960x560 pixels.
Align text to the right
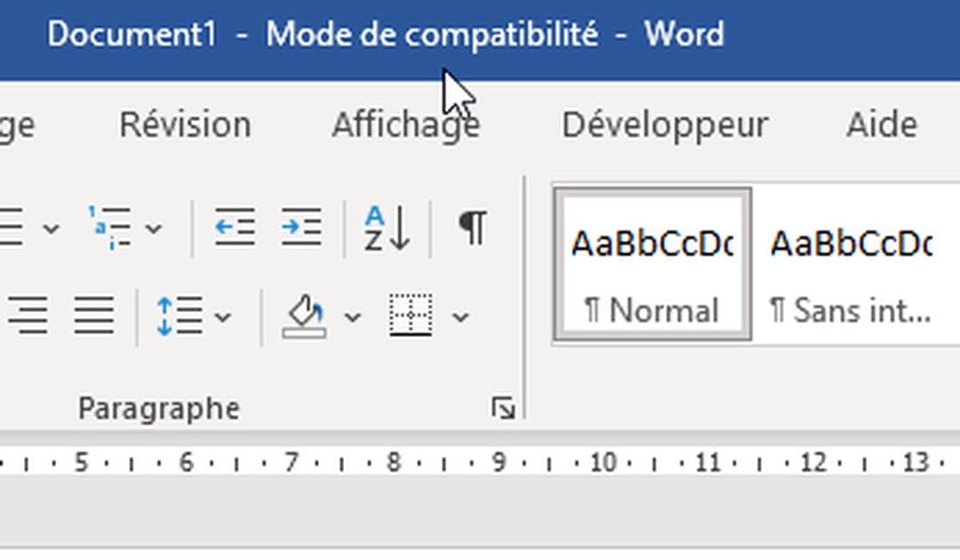[28, 316]
